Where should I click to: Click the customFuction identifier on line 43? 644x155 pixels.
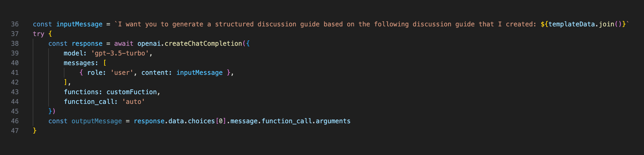click(x=131, y=92)
